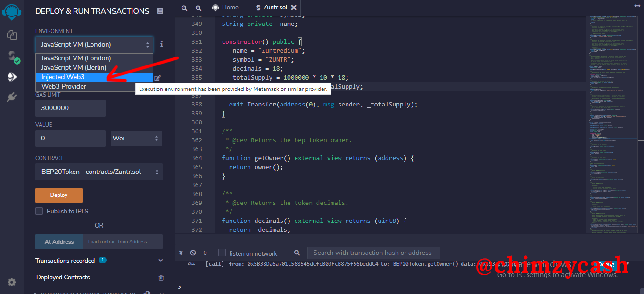Focus the Gas Limit input field

(x=70, y=108)
